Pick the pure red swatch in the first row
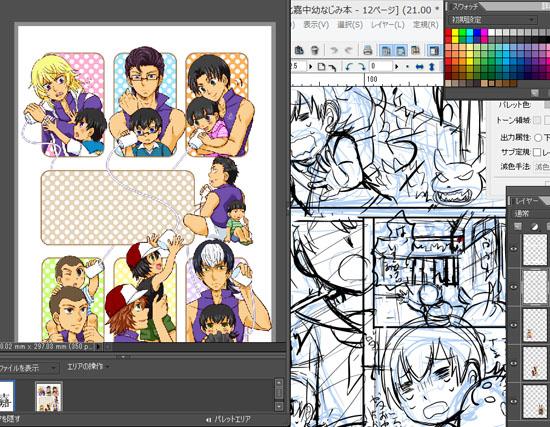Image resolution: width=550 pixels, height=427 pixels. click(448, 32)
